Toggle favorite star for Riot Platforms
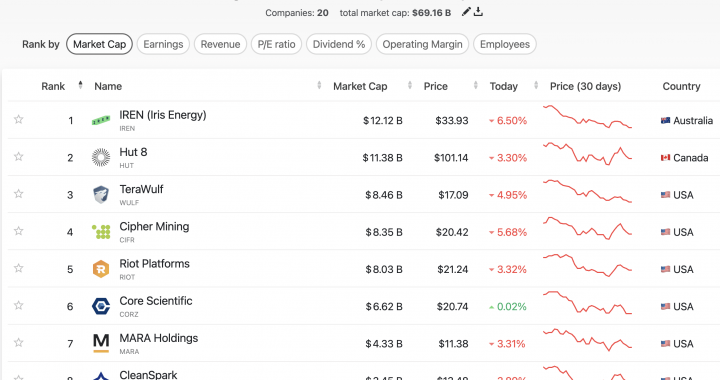This screenshot has height=380, width=720. tap(18, 268)
